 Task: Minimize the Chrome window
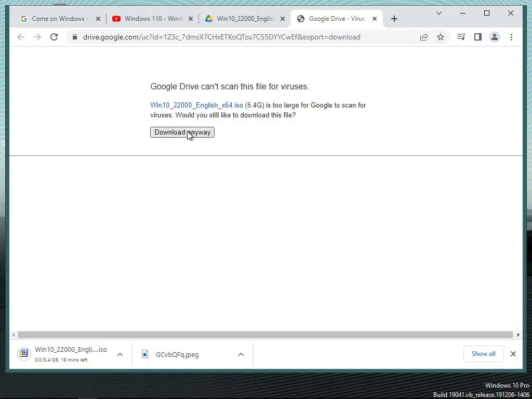[x=463, y=13]
